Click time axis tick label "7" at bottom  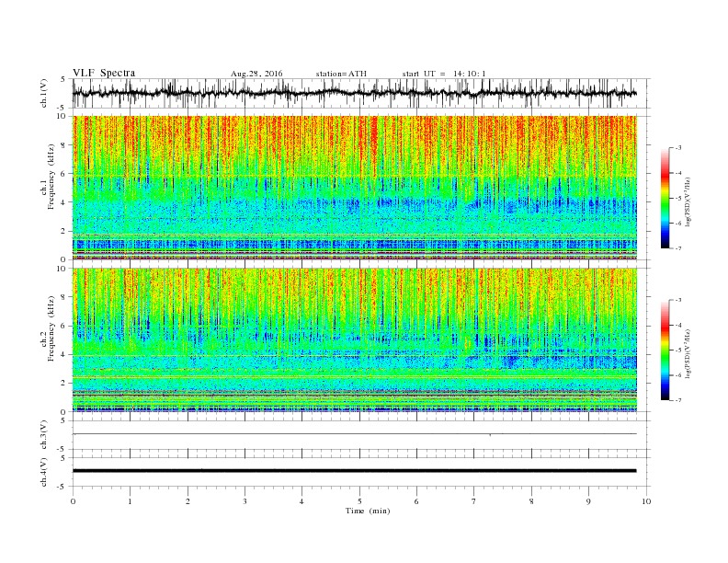tap(474, 501)
